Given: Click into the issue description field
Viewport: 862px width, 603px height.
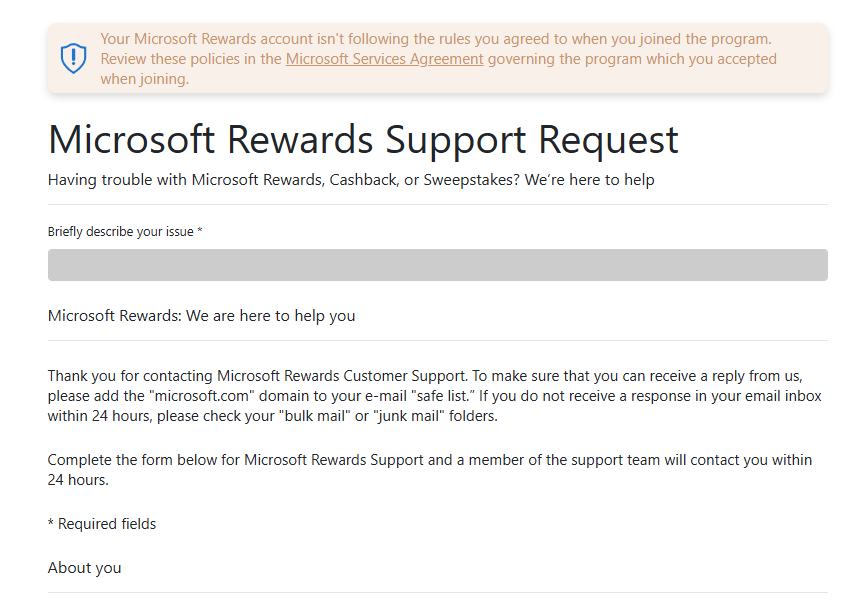Looking at the screenshot, I should coord(437,265).
